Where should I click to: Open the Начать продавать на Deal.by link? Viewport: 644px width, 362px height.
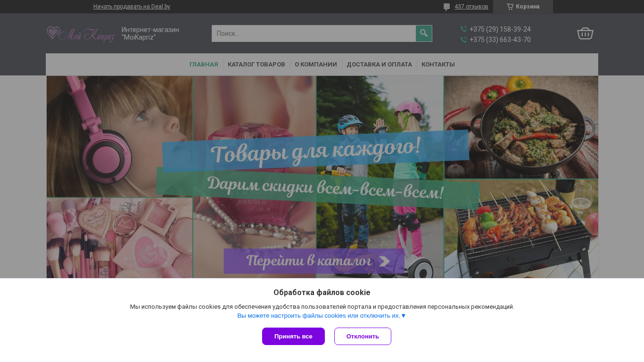[x=132, y=7]
